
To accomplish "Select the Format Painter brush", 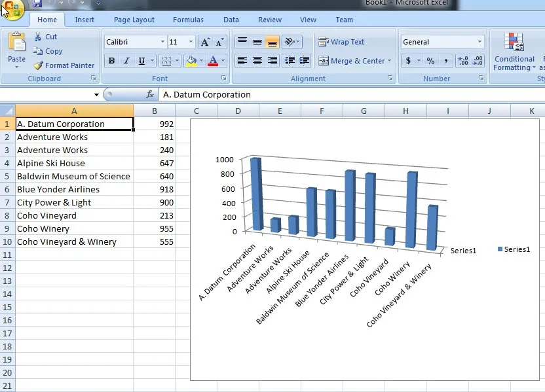I will (39, 65).
